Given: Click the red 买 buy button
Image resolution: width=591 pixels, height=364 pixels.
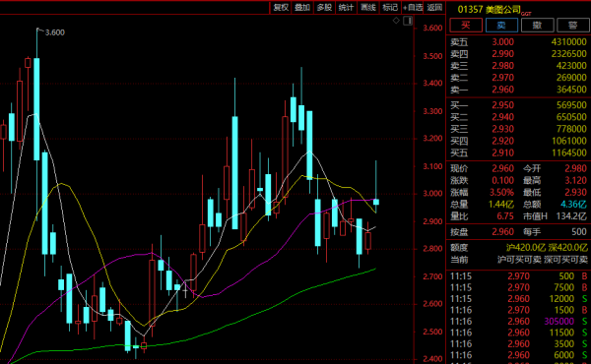Looking at the screenshot, I should point(466,26).
